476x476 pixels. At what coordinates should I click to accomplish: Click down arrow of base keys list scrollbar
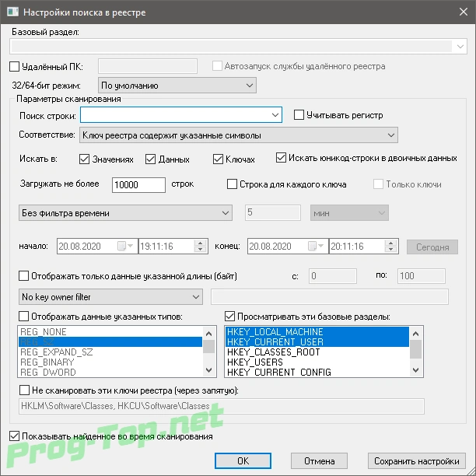(x=416, y=370)
